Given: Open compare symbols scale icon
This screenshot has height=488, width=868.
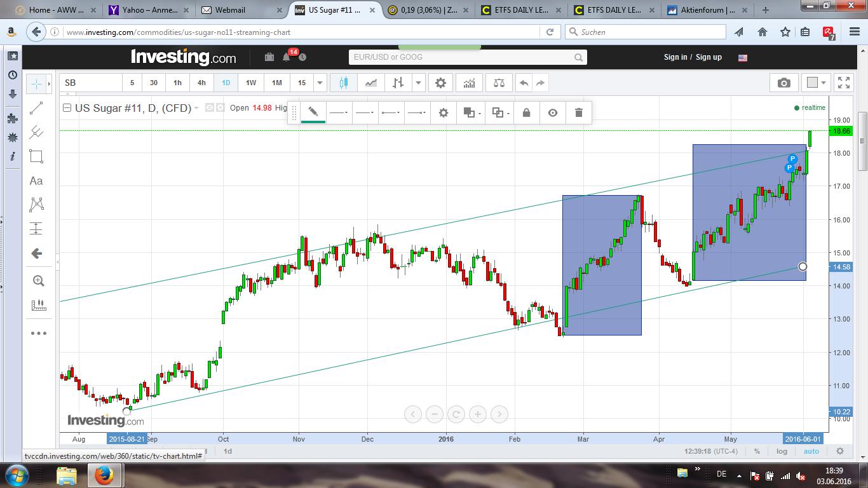Looking at the screenshot, I should tap(499, 83).
